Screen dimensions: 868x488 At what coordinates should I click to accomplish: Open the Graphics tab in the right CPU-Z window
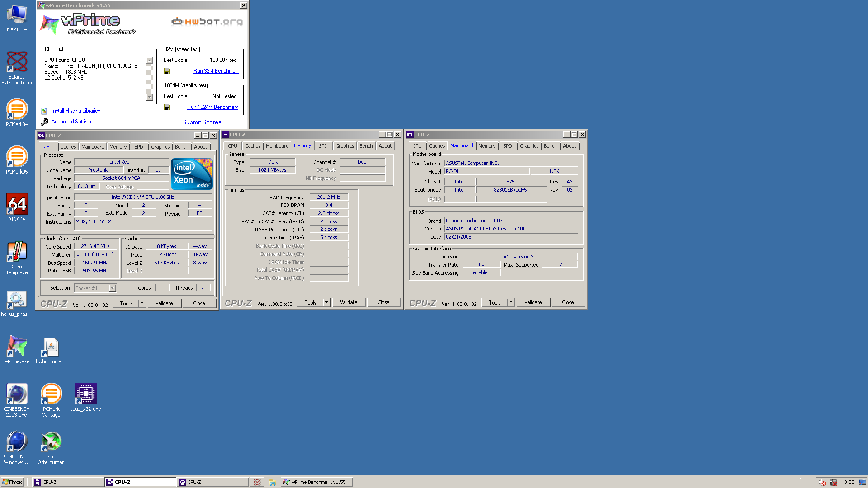(x=529, y=146)
